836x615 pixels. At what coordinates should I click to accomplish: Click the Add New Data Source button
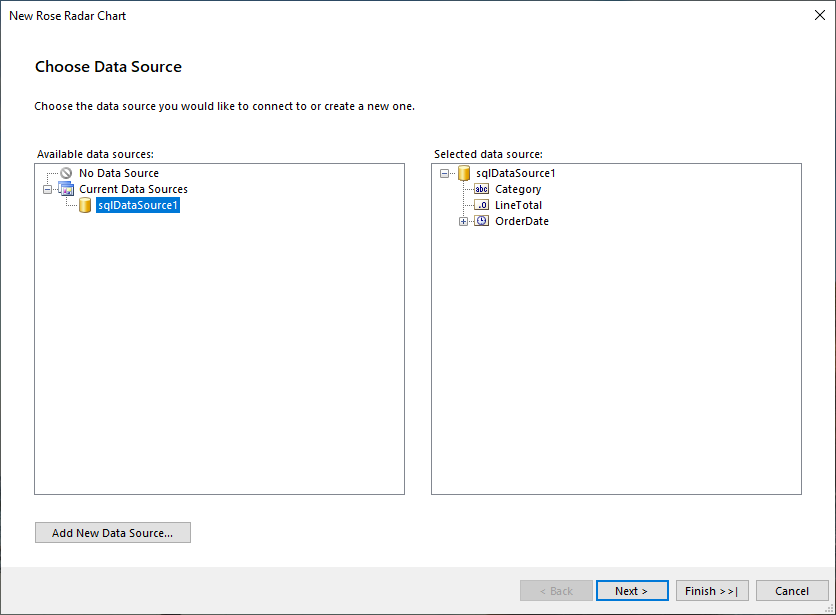point(112,532)
